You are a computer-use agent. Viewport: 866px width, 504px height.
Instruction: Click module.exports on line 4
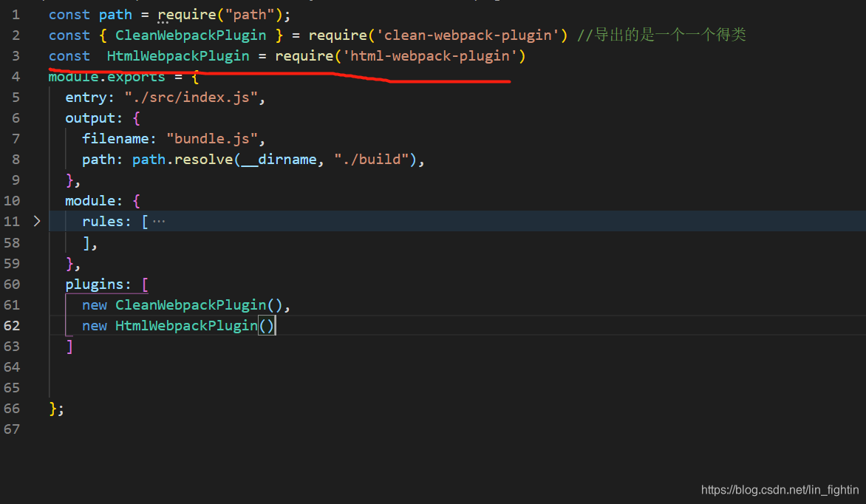[106, 77]
